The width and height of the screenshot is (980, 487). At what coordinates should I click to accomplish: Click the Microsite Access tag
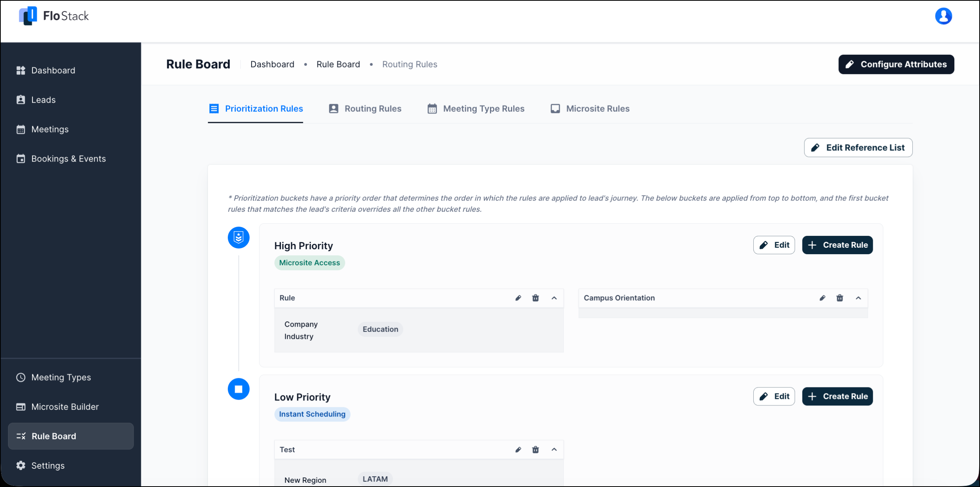309,263
